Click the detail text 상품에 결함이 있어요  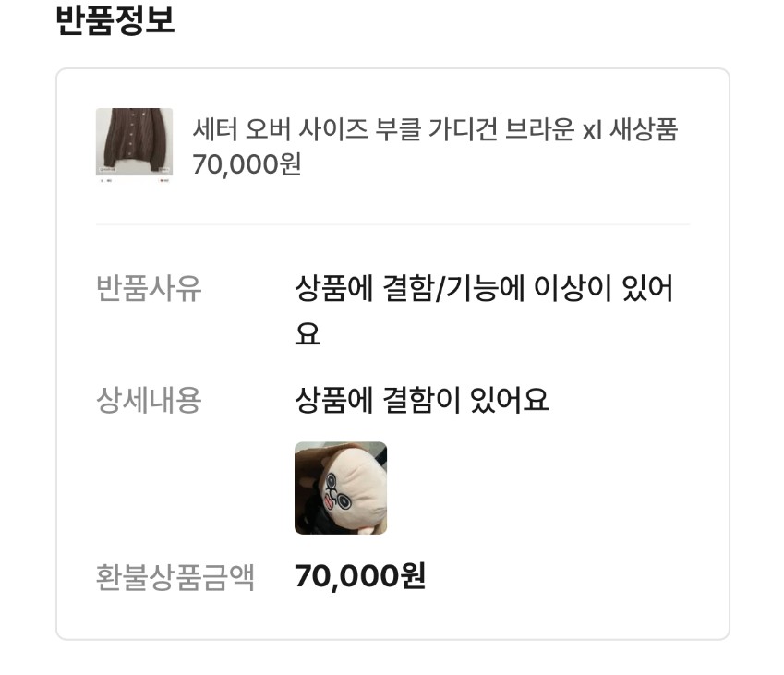(421, 400)
